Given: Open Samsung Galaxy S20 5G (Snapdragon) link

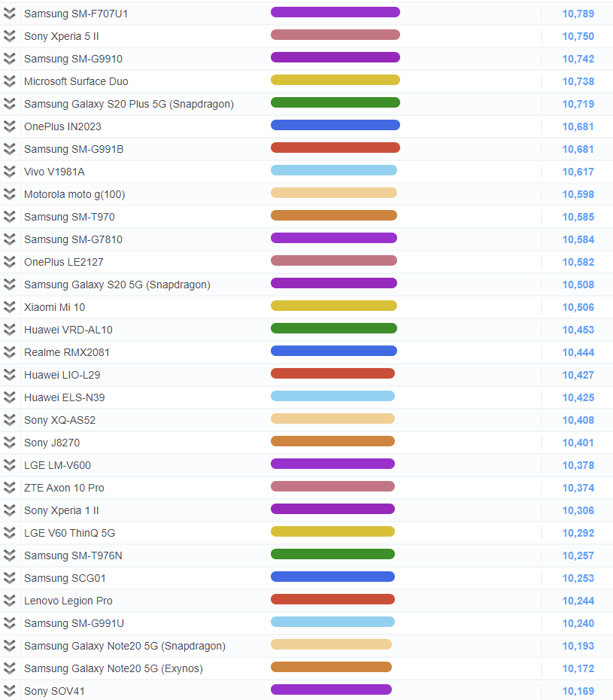Looking at the screenshot, I should click(x=117, y=285).
